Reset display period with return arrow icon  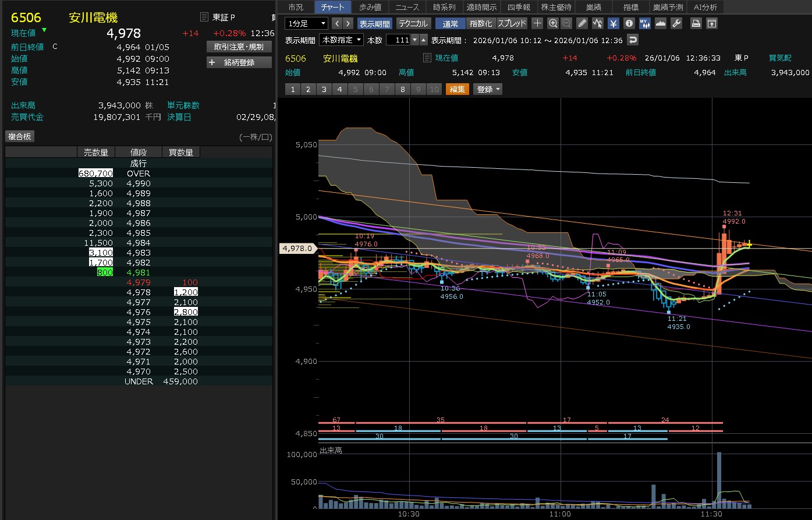coord(633,40)
